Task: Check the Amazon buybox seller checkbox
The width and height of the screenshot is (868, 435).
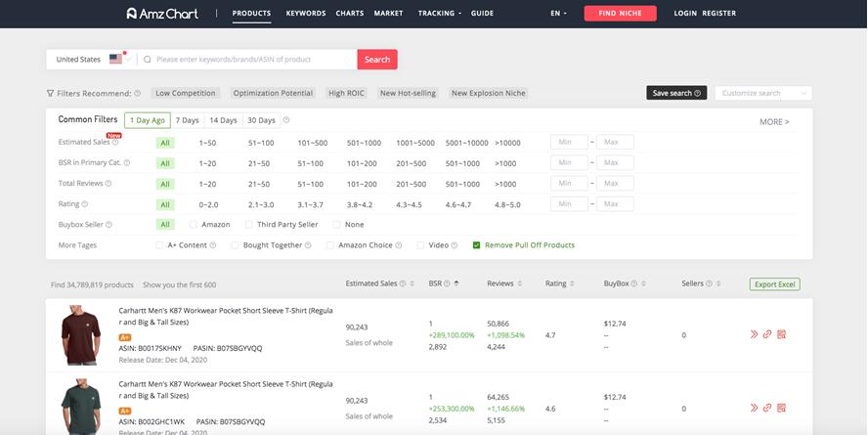Action: point(194,225)
